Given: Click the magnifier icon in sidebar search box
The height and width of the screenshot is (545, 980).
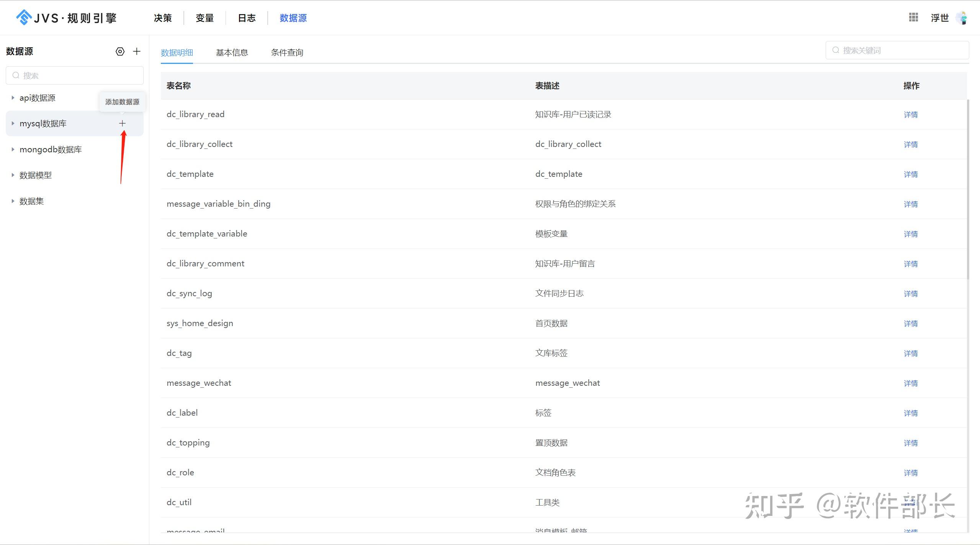Looking at the screenshot, I should click(16, 75).
